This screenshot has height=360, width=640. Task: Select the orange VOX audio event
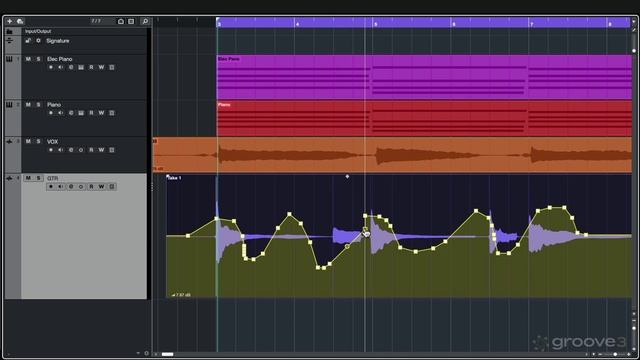click(x=392, y=155)
